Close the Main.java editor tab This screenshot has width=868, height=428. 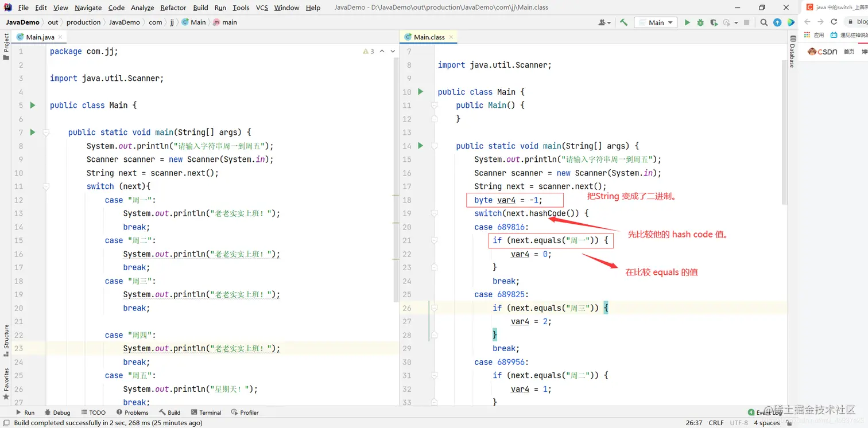point(60,37)
